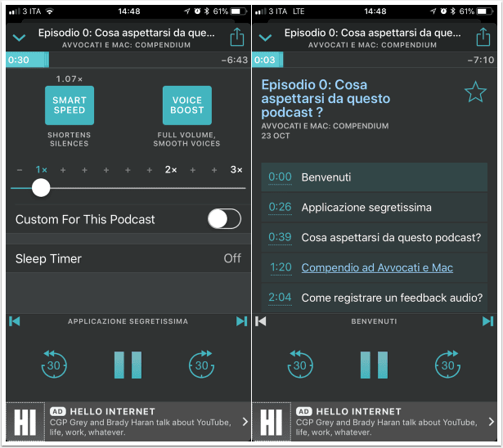503x448 pixels.
Task: Open Sleep Timer setting
Action: point(128,258)
